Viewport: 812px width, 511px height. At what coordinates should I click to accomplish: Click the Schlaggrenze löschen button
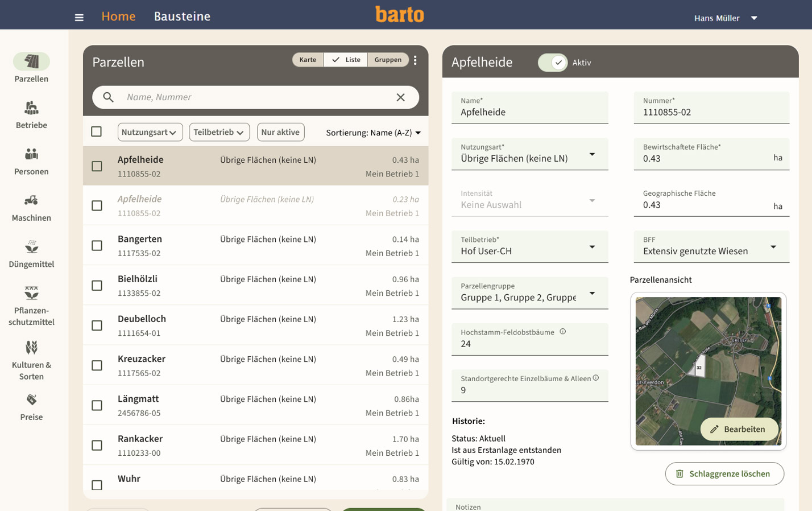(x=724, y=473)
